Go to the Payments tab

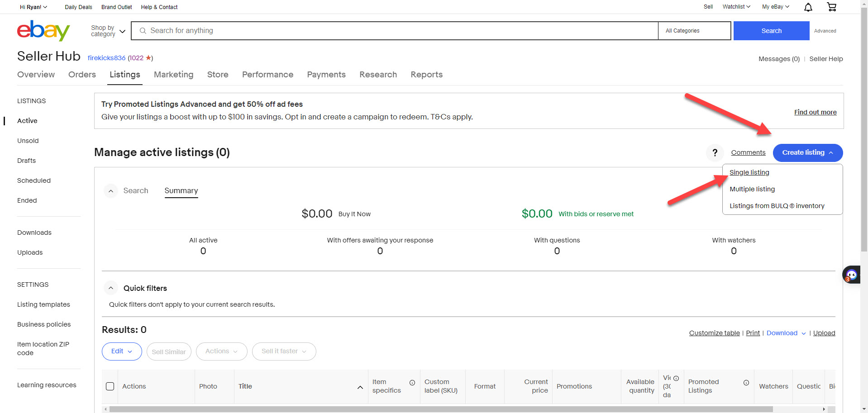point(326,75)
